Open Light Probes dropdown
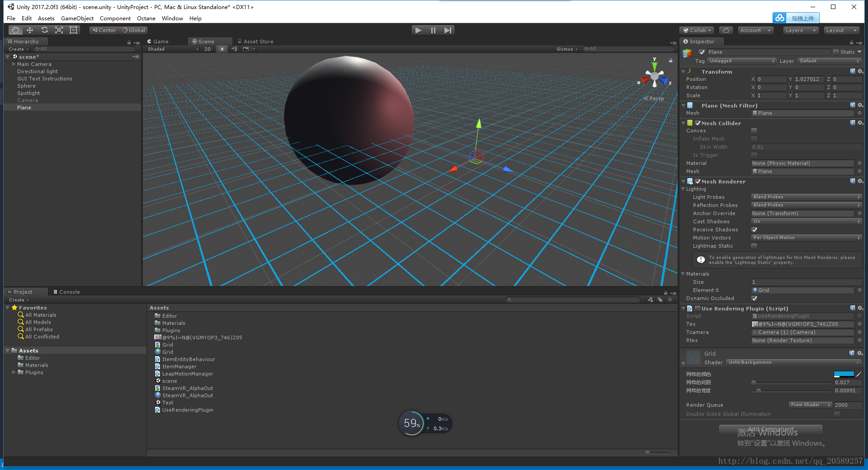 (x=807, y=197)
